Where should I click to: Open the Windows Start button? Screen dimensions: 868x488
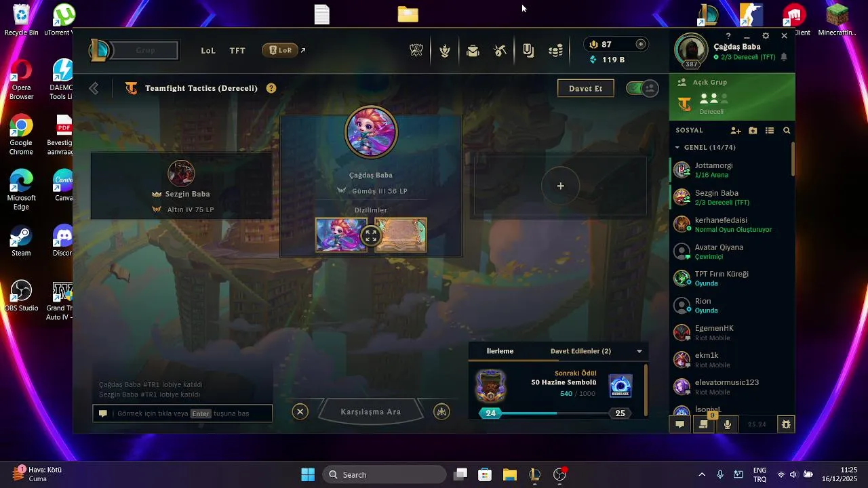click(307, 474)
